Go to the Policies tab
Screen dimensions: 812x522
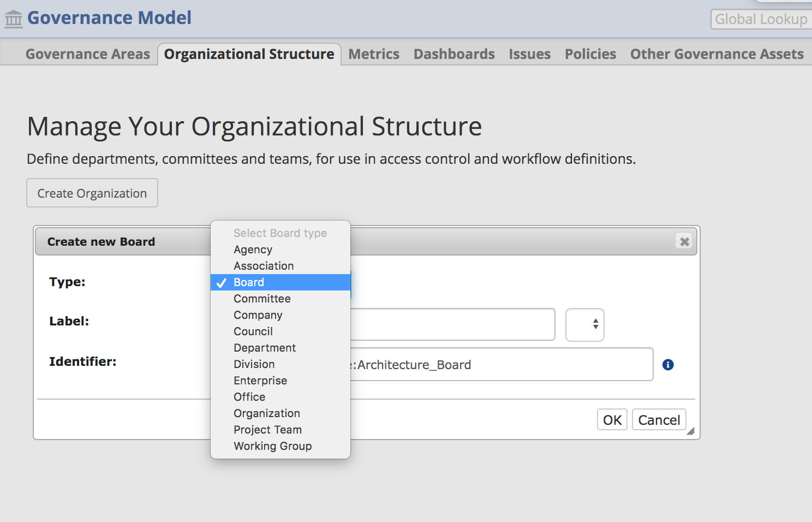point(590,54)
